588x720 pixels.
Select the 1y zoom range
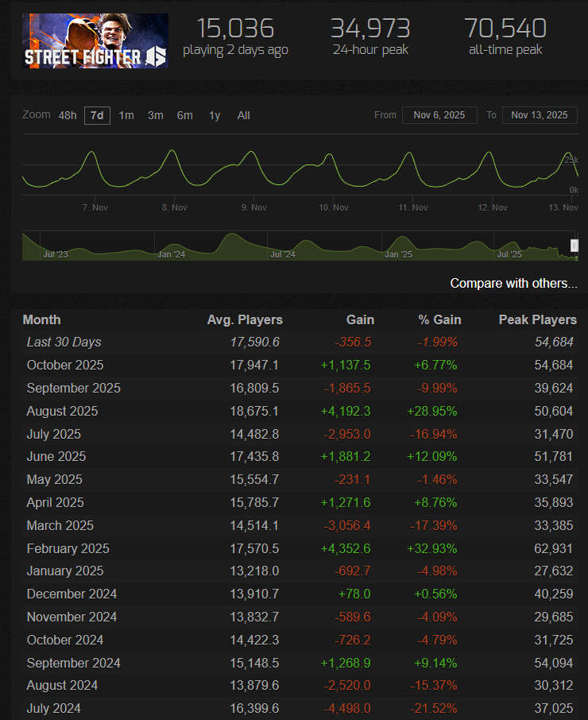[215, 115]
